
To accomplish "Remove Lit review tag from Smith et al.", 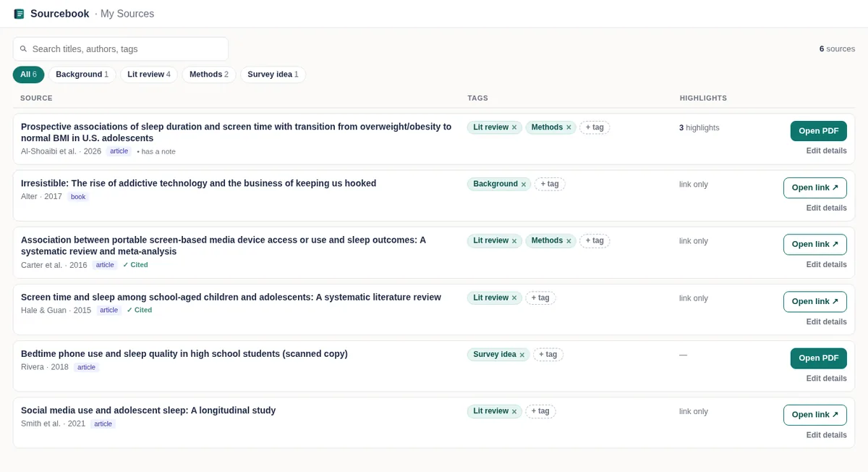I will pyautogui.click(x=514, y=411).
